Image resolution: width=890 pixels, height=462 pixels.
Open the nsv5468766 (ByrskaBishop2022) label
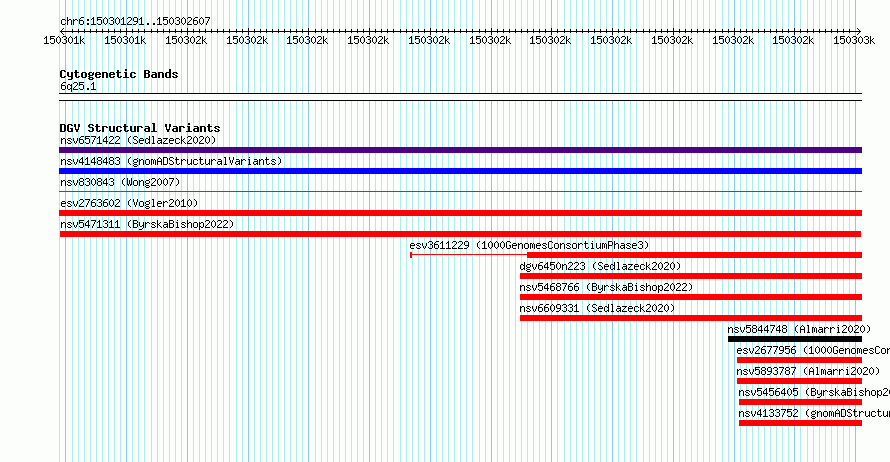pyautogui.click(x=606, y=287)
